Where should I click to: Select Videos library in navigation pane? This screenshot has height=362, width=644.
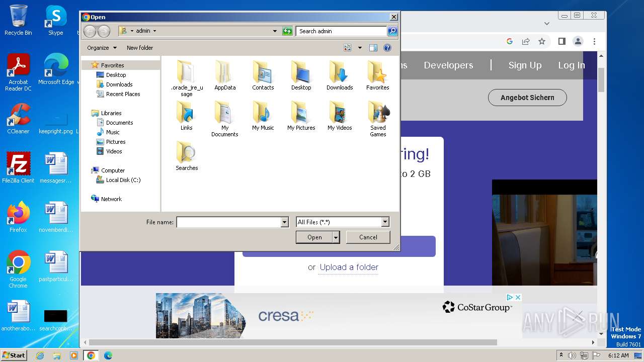(114, 151)
